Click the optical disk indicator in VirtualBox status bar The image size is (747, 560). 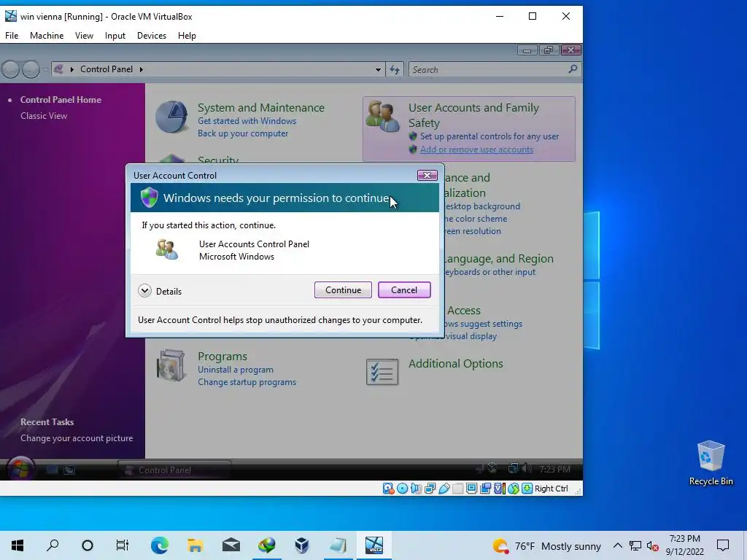click(403, 489)
